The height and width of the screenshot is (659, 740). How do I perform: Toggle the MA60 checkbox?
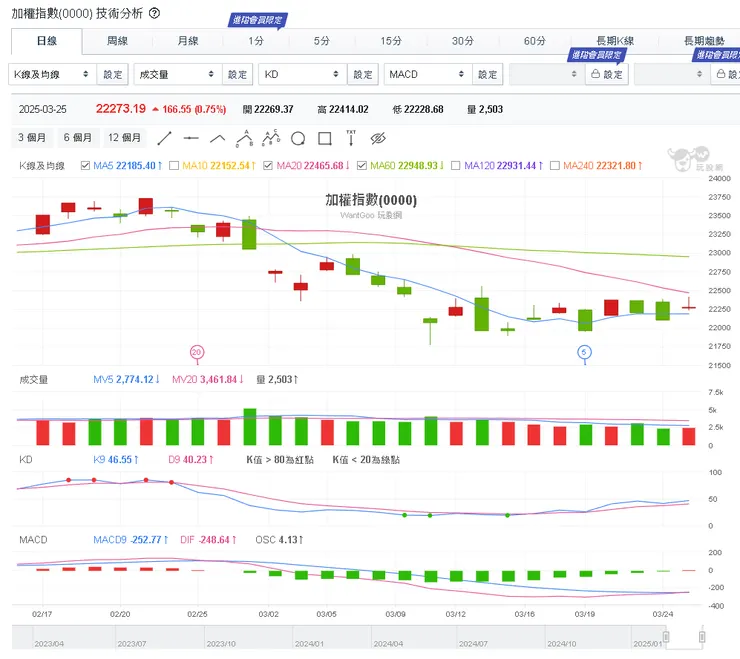pos(362,166)
